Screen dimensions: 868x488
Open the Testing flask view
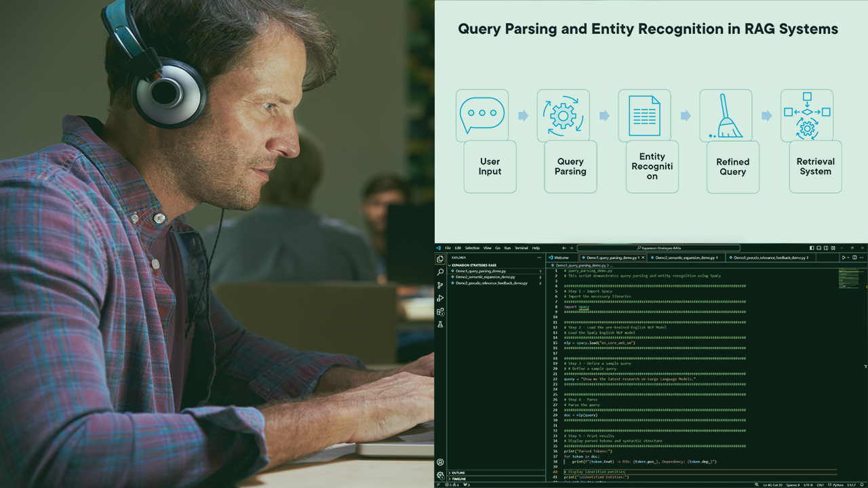point(440,325)
